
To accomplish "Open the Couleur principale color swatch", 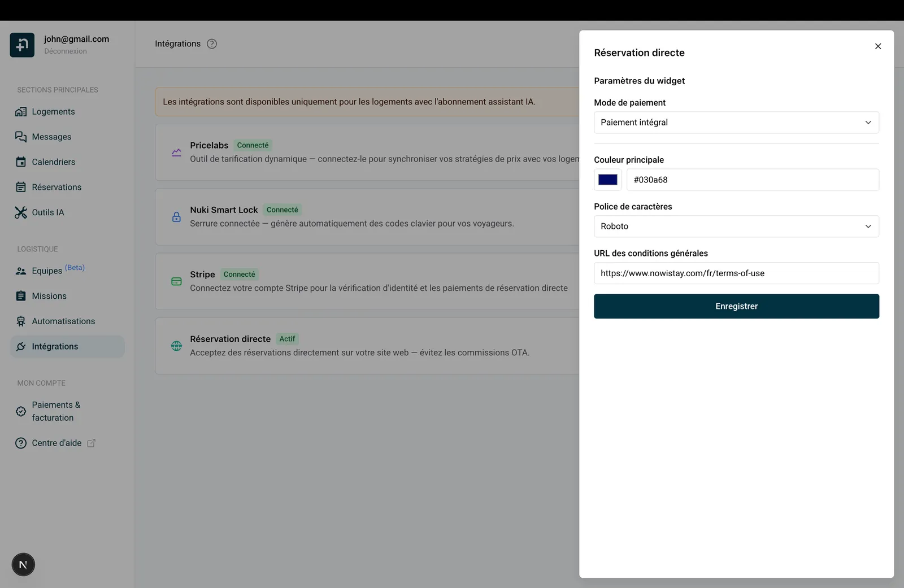I will (608, 180).
